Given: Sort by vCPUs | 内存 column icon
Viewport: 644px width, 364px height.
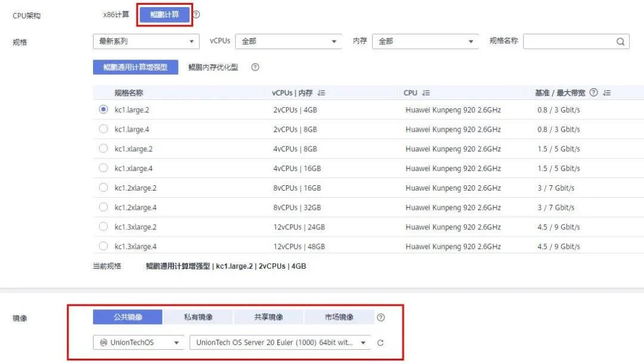Looking at the screenshot, I should (x=321, y=93).
